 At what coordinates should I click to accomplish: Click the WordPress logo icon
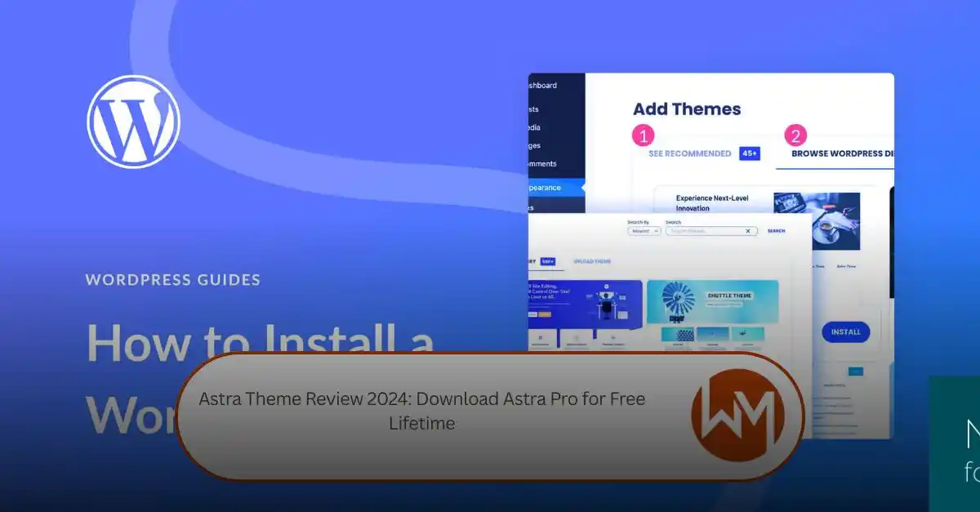pyautogui.click(x=134, y=122)
